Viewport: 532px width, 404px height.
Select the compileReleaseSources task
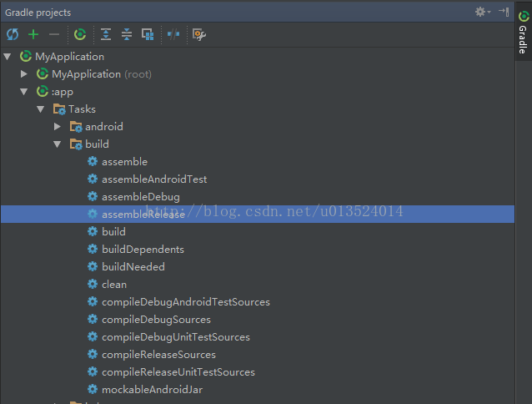(258, 355)
